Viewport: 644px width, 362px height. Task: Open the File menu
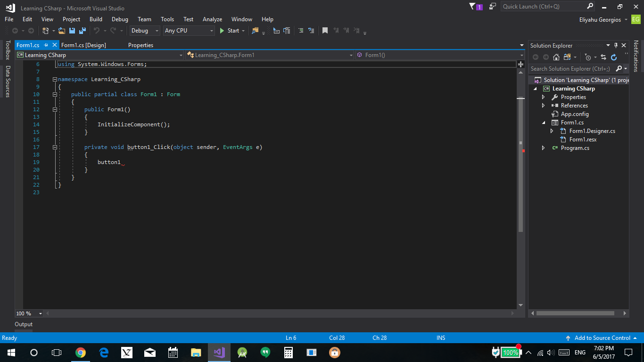tap(9, 19)
